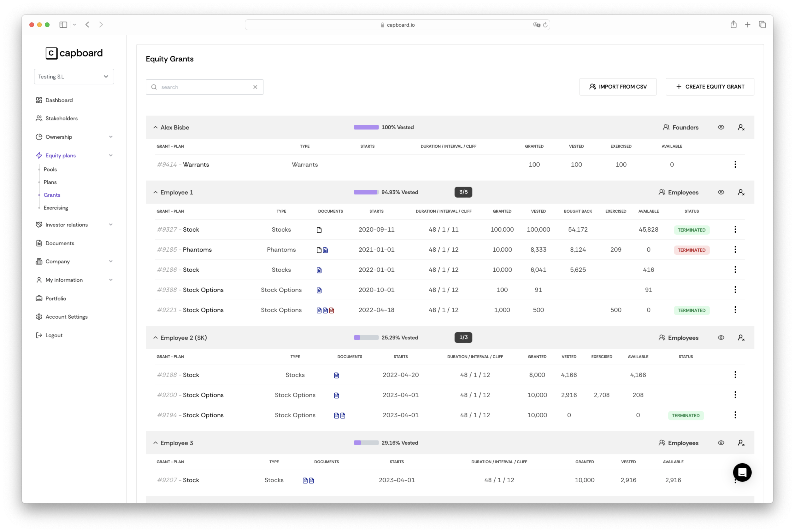This screenshot has height=532, width=795.
Task: Click inside the search field
Action: click(200, 87)
